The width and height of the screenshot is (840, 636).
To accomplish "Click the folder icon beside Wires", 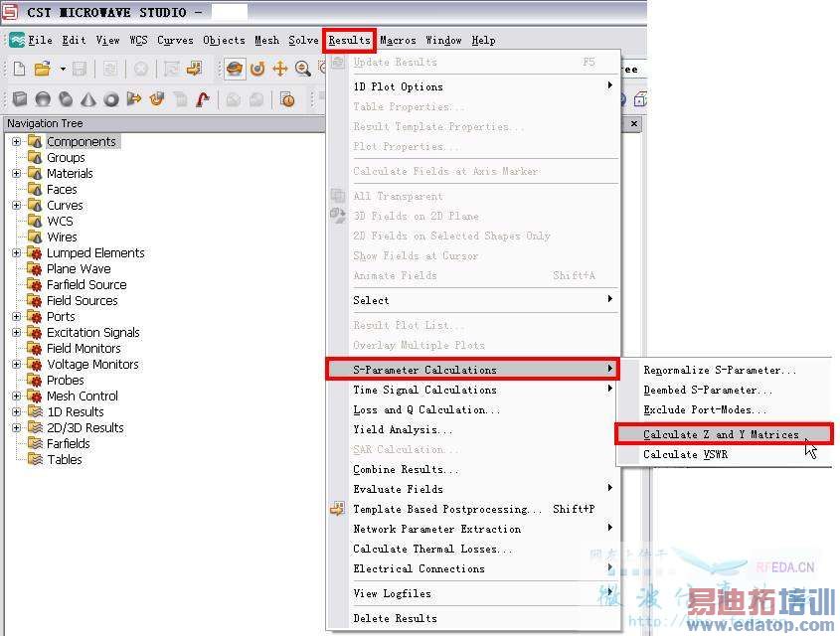I will pos(35,237).
